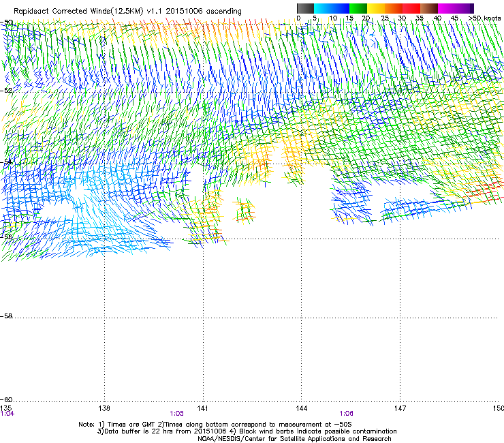Image resolution: width=504 pixels, height=443 pixels.
Task: Click the longitude label 138
Action: [x=104, y=408]
